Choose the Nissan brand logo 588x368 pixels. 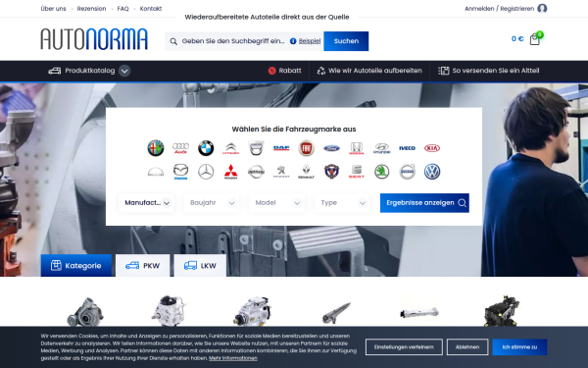(x=256, y=172)
